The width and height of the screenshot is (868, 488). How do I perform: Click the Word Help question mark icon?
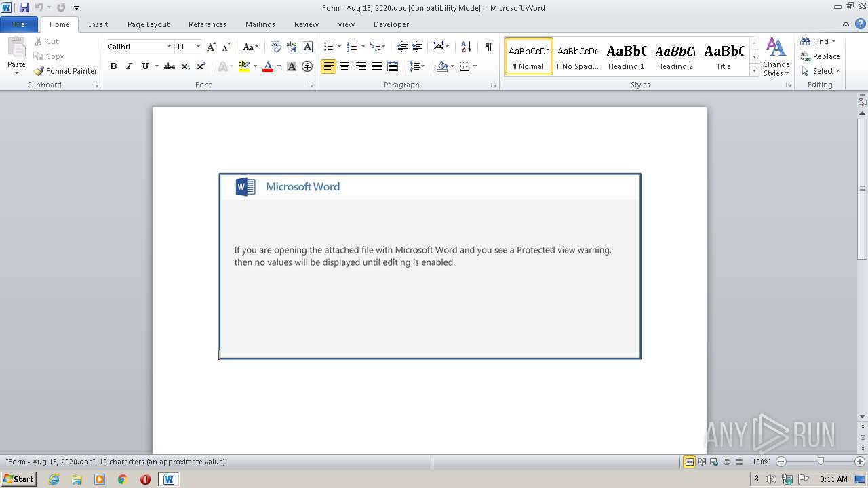click(x=861, y=24)
